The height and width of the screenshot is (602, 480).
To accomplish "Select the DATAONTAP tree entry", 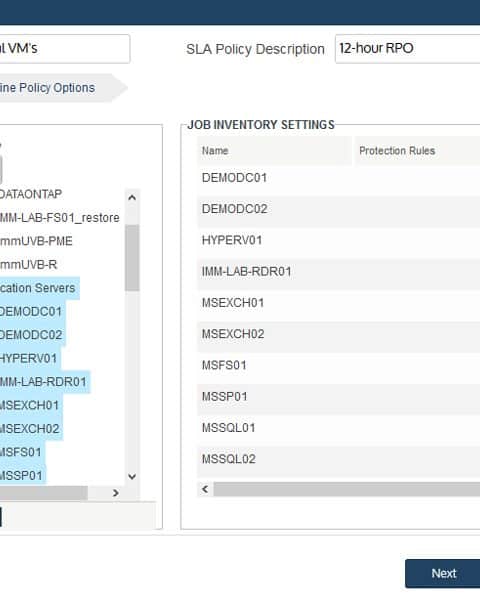I will (31, 194).
